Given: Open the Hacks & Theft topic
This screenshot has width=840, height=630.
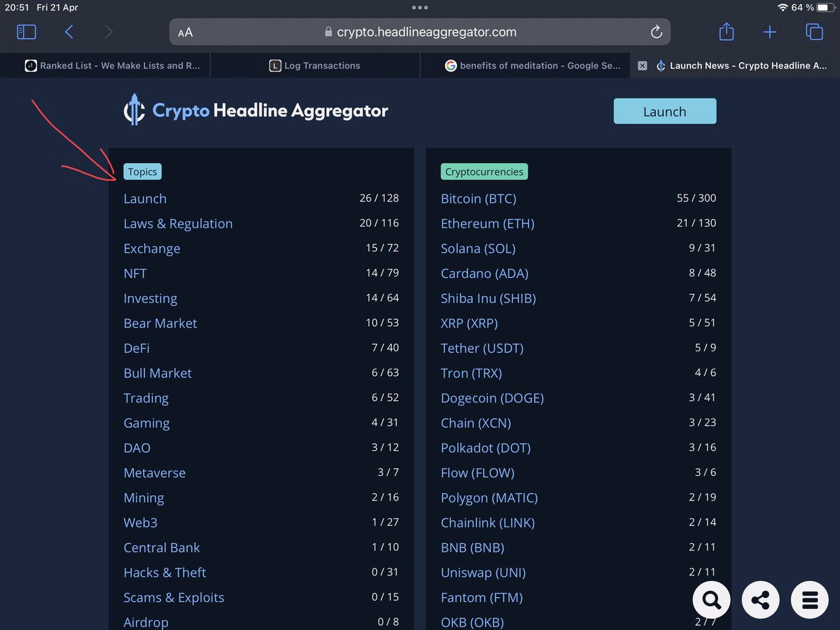Looking at the screenshot, I should (164, 573).
